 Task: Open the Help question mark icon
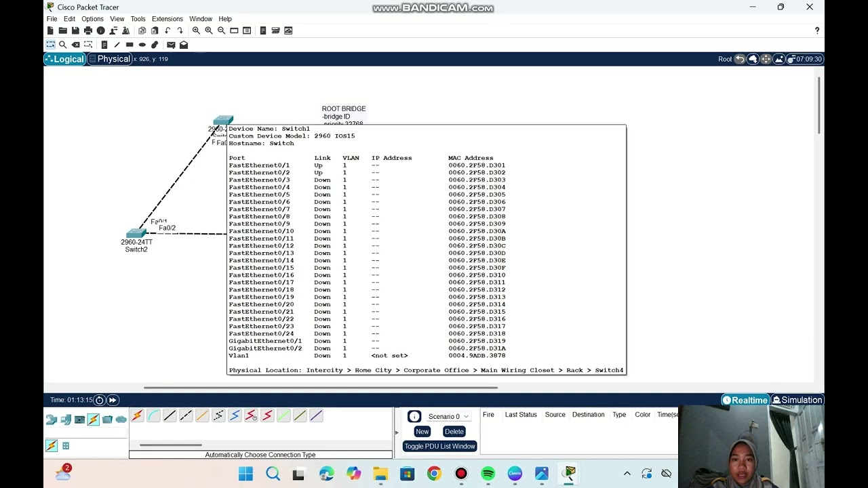point(816,30)
